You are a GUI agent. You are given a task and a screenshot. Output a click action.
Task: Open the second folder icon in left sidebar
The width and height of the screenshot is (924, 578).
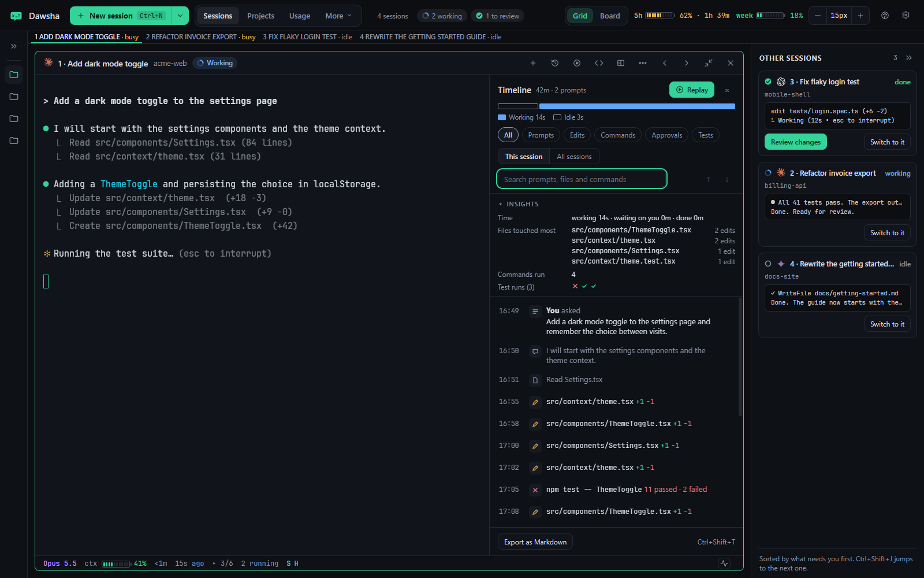point(14,97)
